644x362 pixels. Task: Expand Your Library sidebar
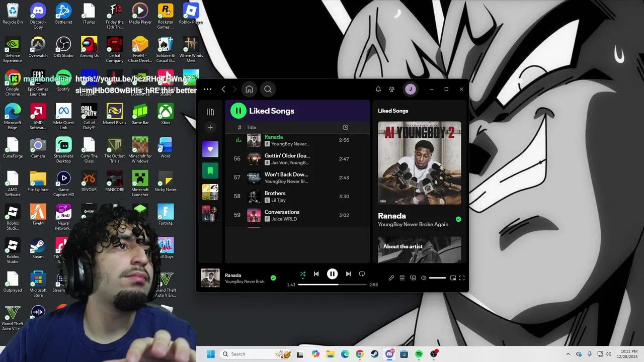[210, 112]
